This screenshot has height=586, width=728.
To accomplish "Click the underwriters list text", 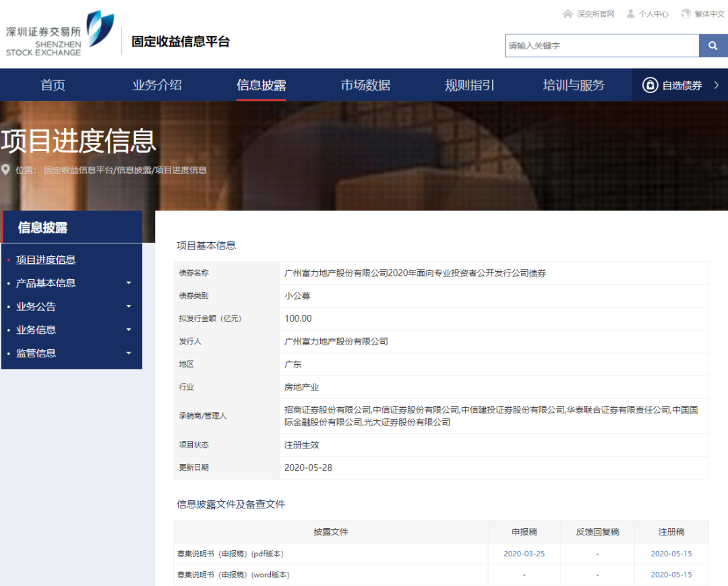I will [x=491, y=416].
